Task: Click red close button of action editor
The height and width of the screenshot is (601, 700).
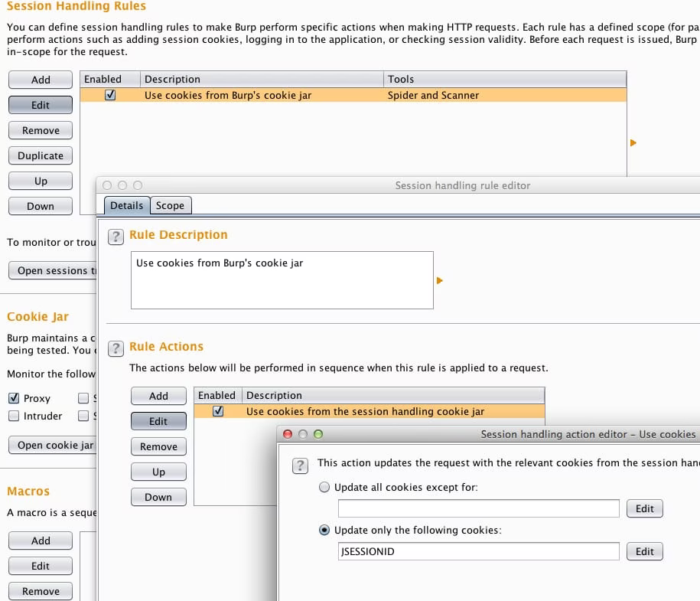Action: 288,434
